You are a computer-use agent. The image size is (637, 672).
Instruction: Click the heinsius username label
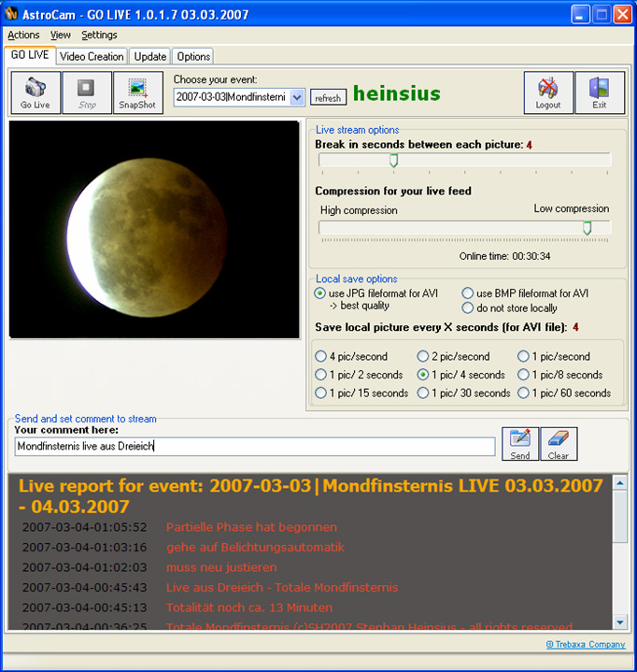(397, 93)
